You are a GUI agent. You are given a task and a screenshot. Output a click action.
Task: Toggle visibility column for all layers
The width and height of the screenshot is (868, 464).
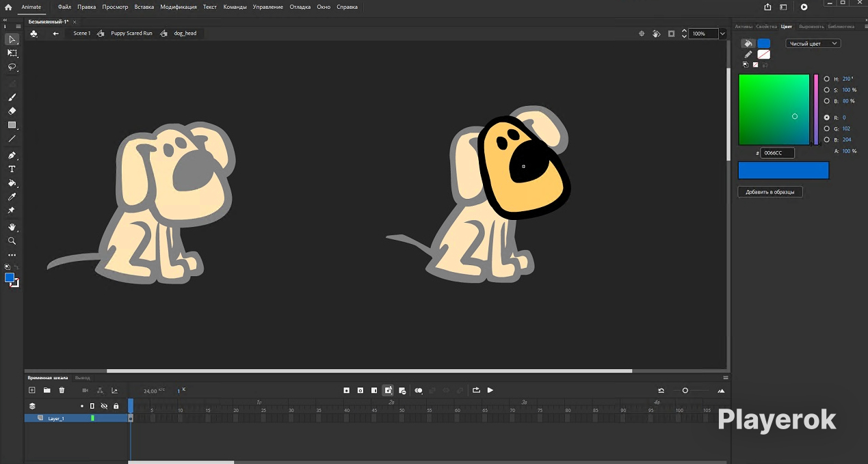[104, 406]
